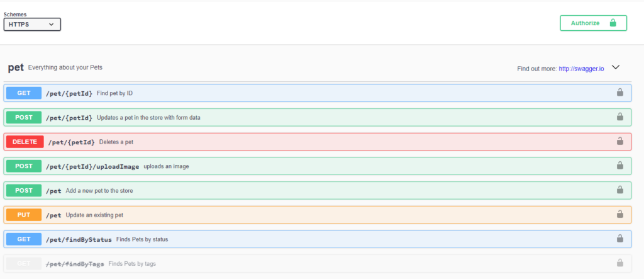Viewport: 644px width, 279px height.
Task: Click lock icon on PUT /pet row
Action: (x=619, y=214)
